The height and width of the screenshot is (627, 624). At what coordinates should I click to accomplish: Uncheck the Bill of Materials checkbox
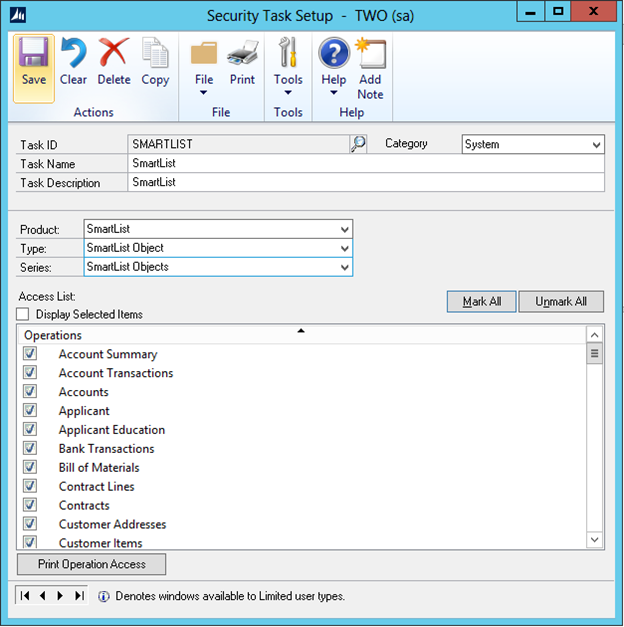pos(30,467)
